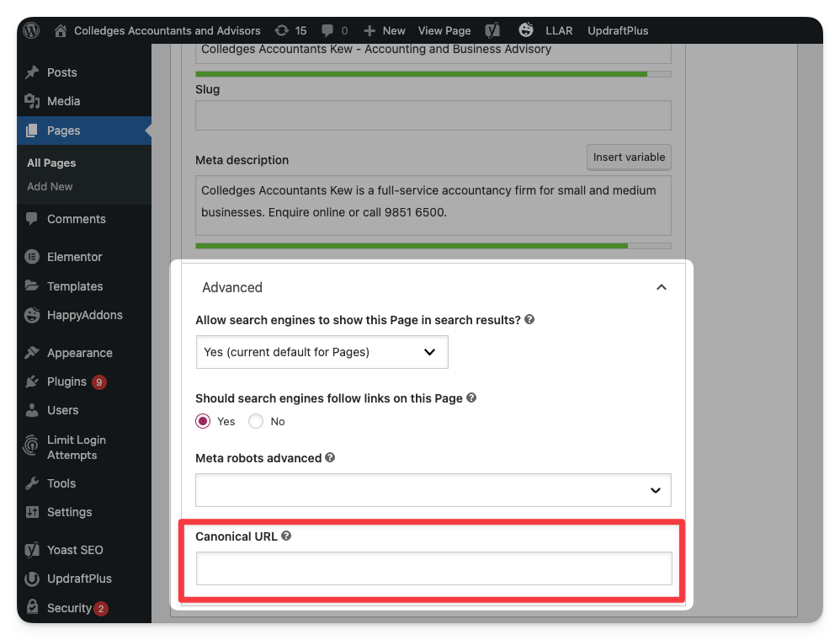This screenshot has width=840, height=640.
Task: Click help icon next to follow links question
Action: pyautogui.click(x=471, y=397)
